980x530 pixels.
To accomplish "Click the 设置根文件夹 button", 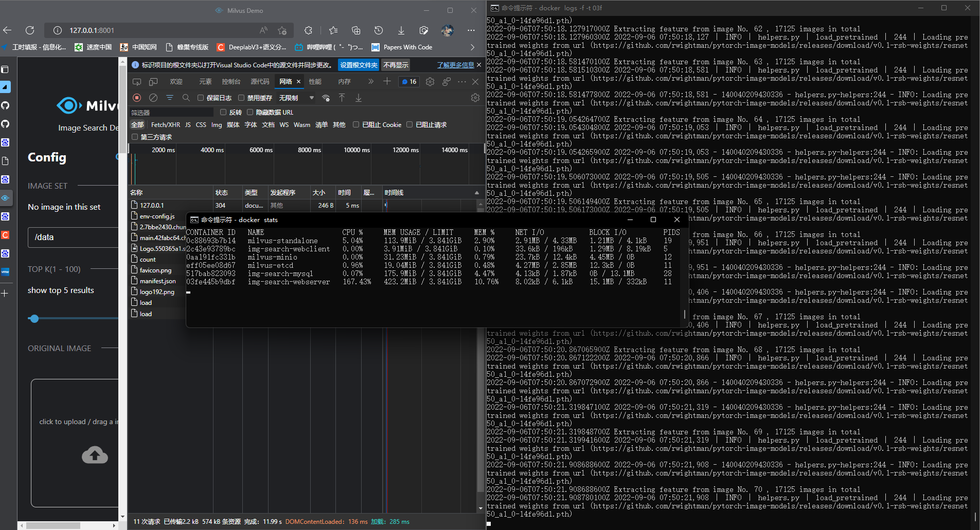I will [359, 65].
